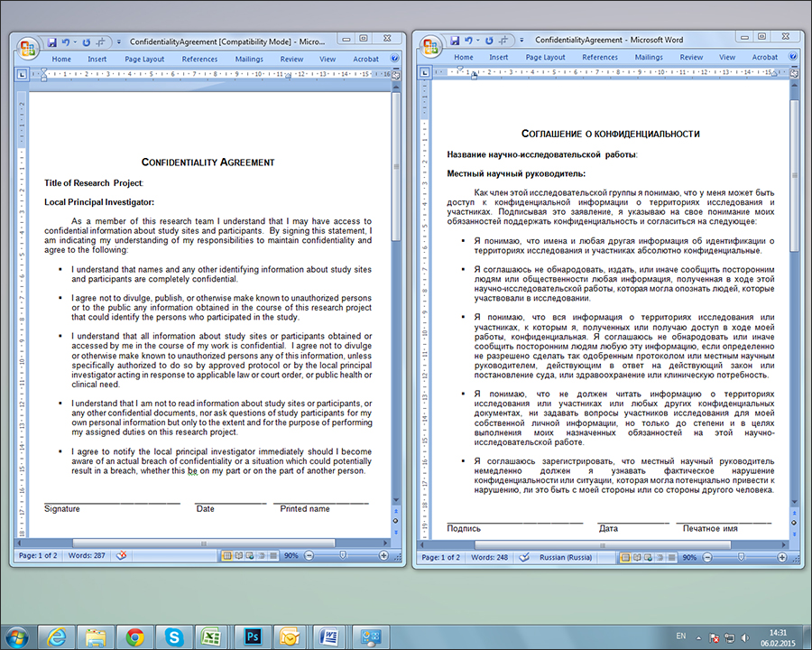Image resolution: width=812 pixels, height=650 pixels.
Task: Click Office button in Compatibility Mode window
Action: pos(27,48)
